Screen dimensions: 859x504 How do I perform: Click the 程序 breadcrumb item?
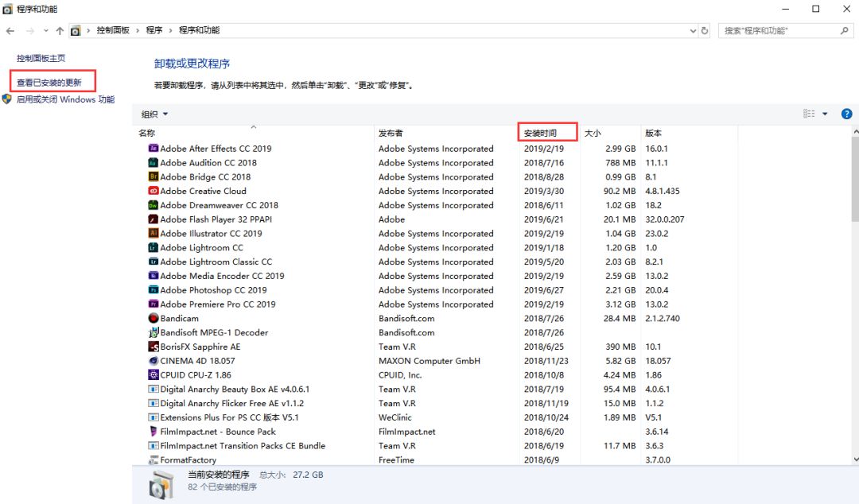(154, 30)
